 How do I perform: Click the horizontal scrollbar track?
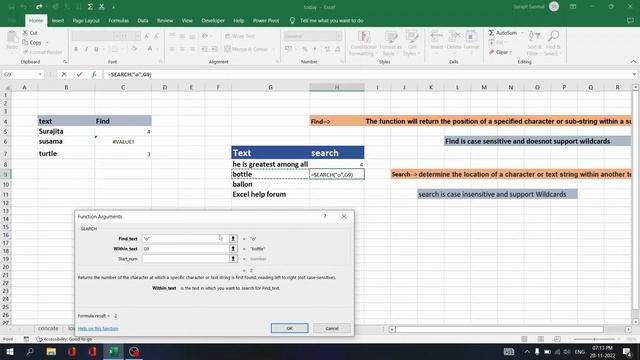(499, 329)
